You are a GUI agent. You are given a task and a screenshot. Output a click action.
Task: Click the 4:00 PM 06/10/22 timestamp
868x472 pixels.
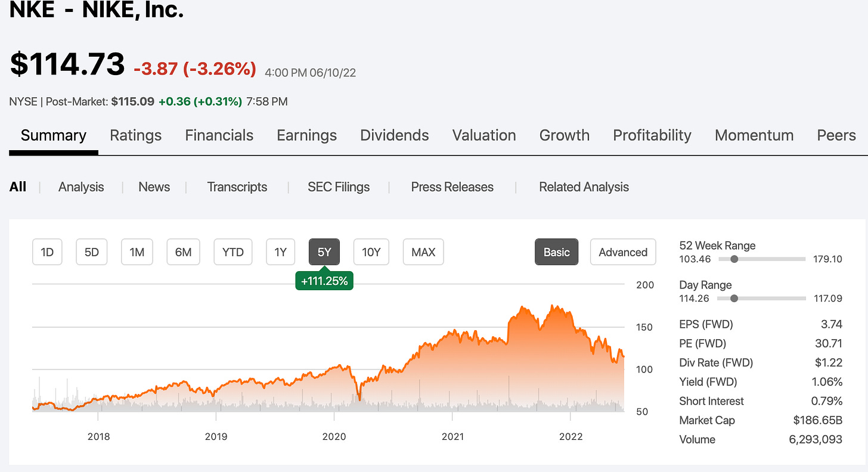310,73
